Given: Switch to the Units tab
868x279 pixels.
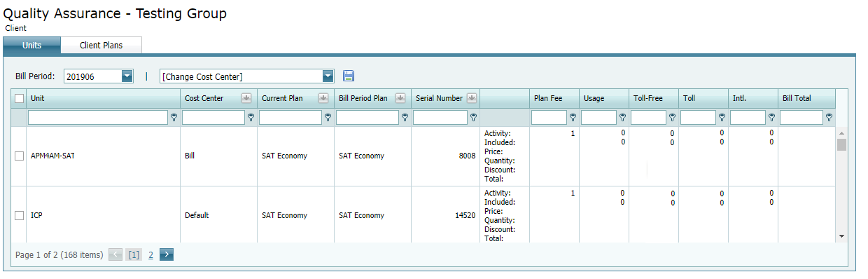Looking at the screenshot, I should [x=32, y=46].
